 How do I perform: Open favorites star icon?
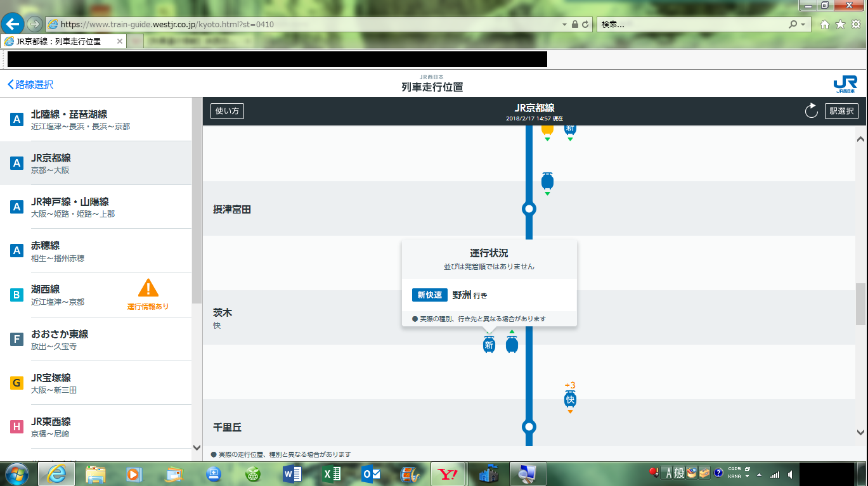[x=840, y=24]
